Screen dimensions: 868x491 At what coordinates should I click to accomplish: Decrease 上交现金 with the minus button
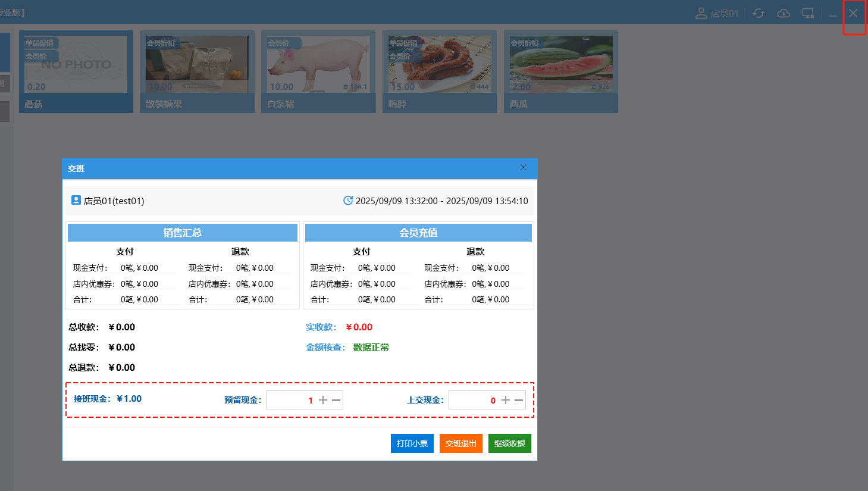519,400
